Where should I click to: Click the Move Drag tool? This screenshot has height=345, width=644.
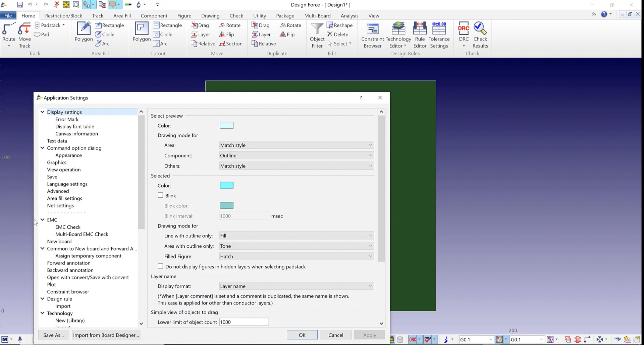(x=200, y=25)
